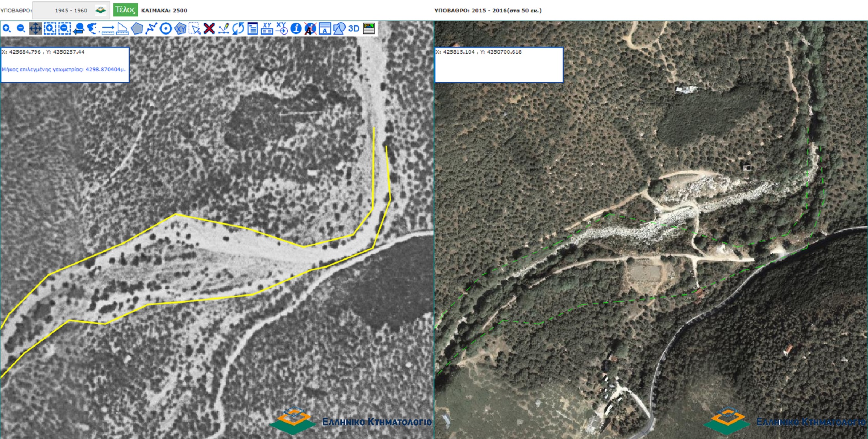This screenshot has width=868, height=439.
Task: Open the XY coordinates table tool
Action: (x=267, y=29)
